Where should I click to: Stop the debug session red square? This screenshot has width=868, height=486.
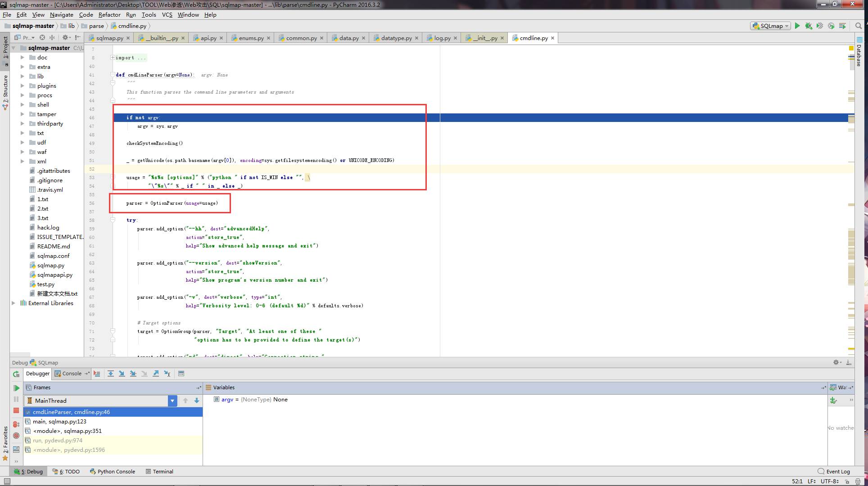[16, 411]
